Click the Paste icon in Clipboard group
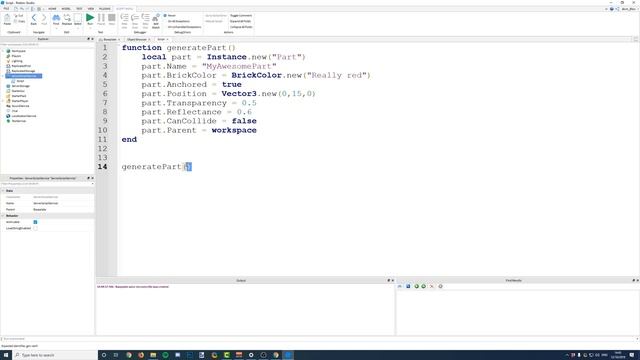The height and width of the screenshot is (360, 640). tap(7, 19)
